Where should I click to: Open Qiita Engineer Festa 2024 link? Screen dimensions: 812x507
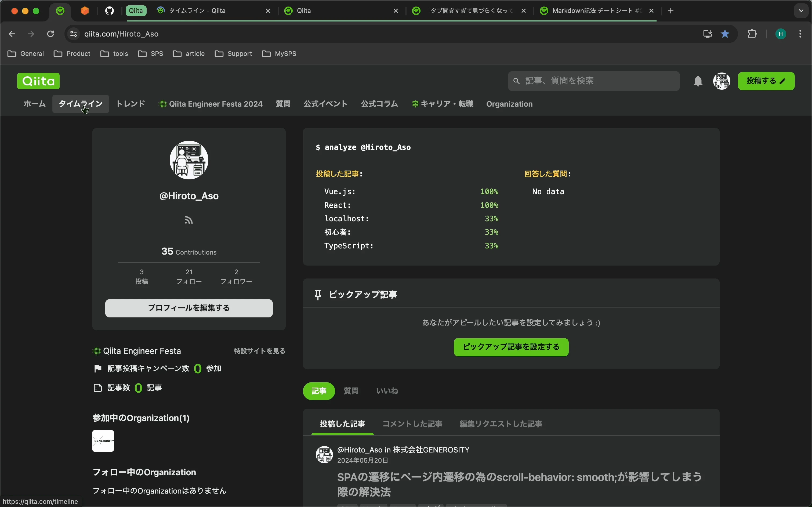pyautogui.click(x=211, y=104)
